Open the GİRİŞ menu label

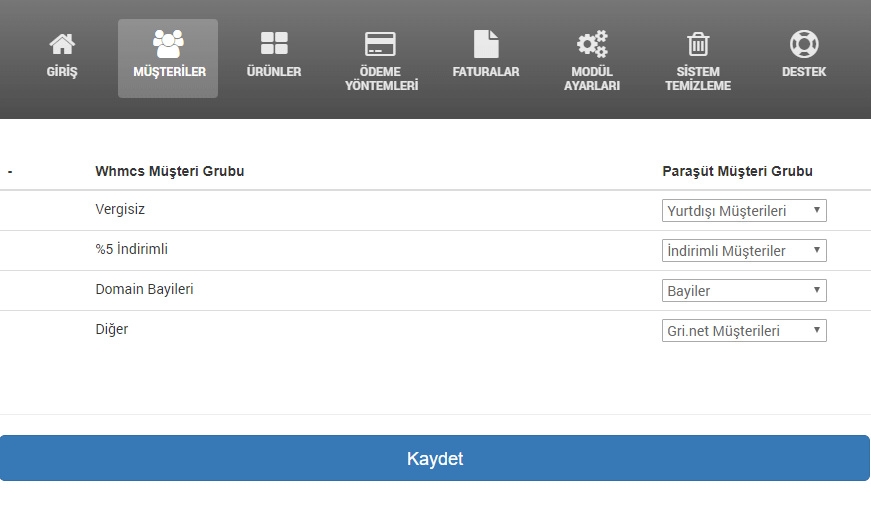(x=62, y=72)
